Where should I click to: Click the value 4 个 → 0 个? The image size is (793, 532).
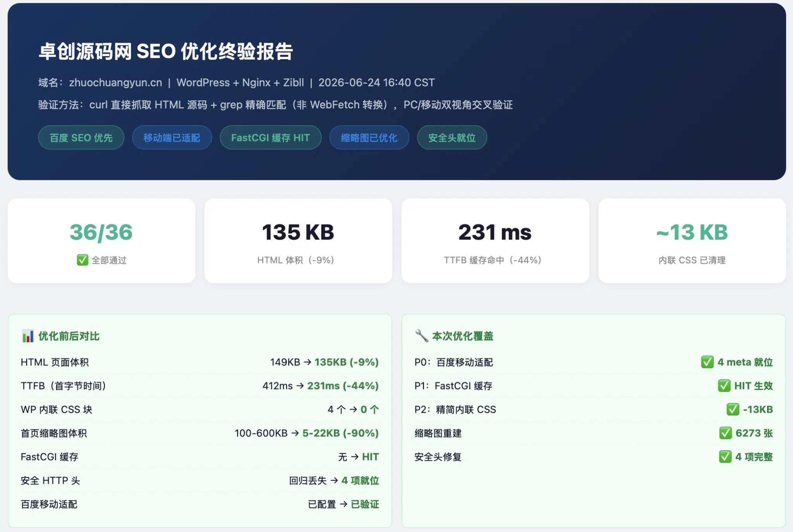353,409
